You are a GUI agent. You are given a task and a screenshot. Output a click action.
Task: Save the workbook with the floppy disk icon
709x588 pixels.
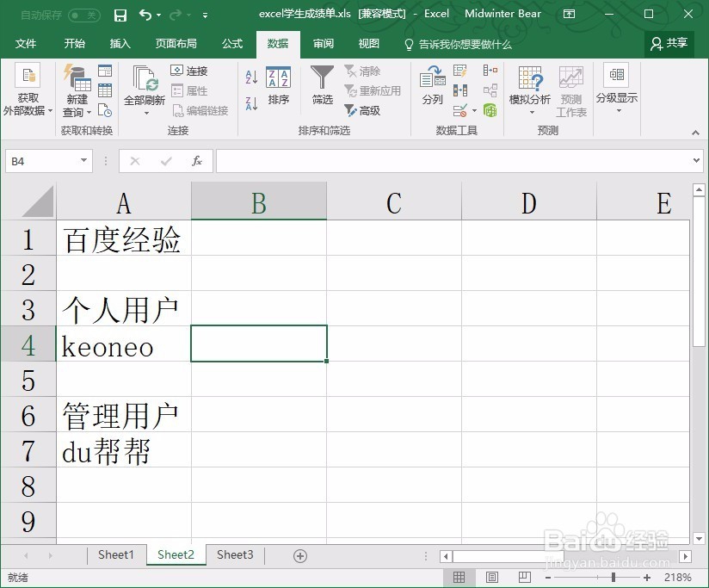click(120, 15)
